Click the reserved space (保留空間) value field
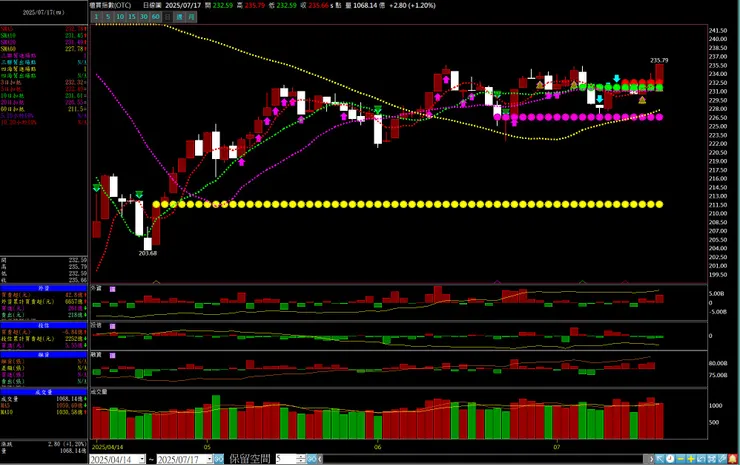This screenshot has width=740, height=465. (286, 459)
